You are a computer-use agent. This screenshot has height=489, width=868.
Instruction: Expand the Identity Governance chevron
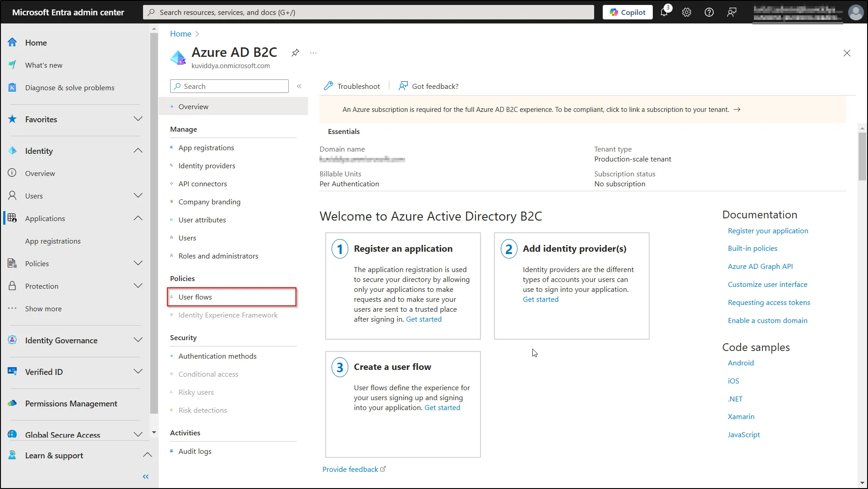(x=138, y=340)
